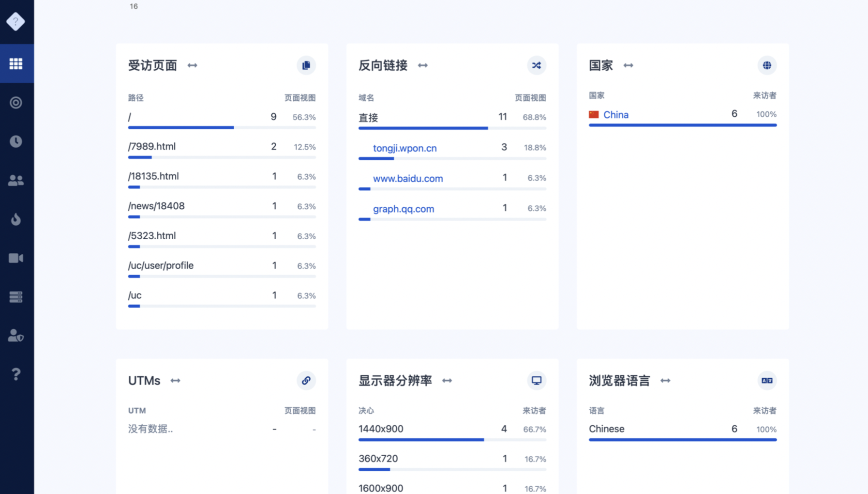Image resolution: width=868 pixels, height=494 pixels.
Task: Open the question mark help icon in sidebar
Action: (16, 374)
